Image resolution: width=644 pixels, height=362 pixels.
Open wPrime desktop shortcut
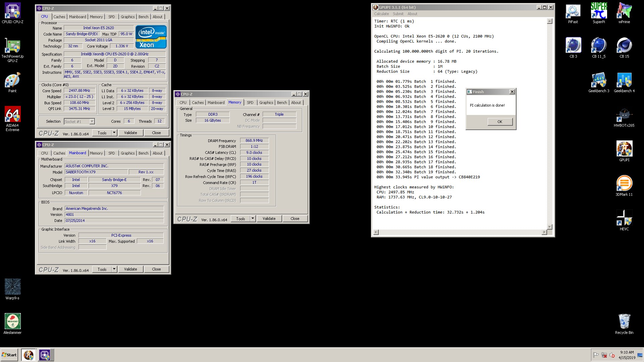624,13
